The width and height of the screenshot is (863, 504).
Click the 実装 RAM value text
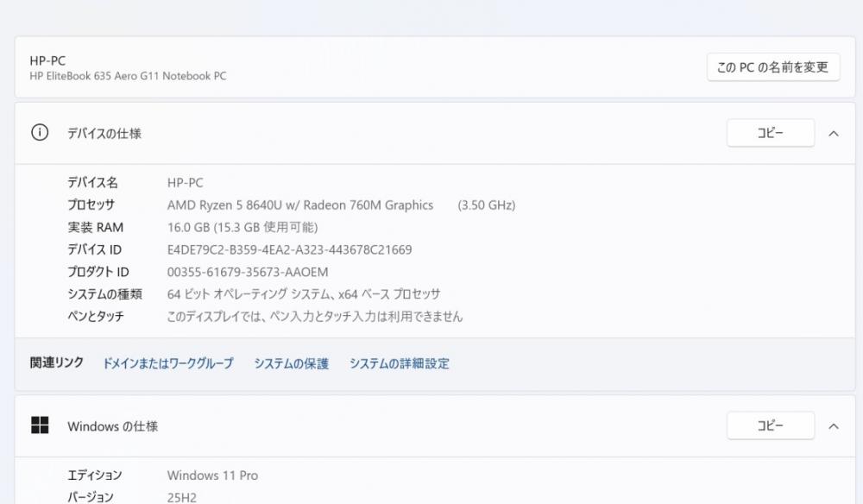pos(243,227)
